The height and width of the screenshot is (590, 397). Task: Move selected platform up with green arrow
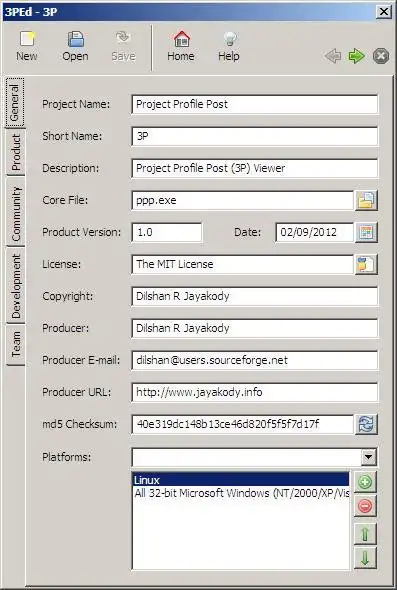[365, 534]
